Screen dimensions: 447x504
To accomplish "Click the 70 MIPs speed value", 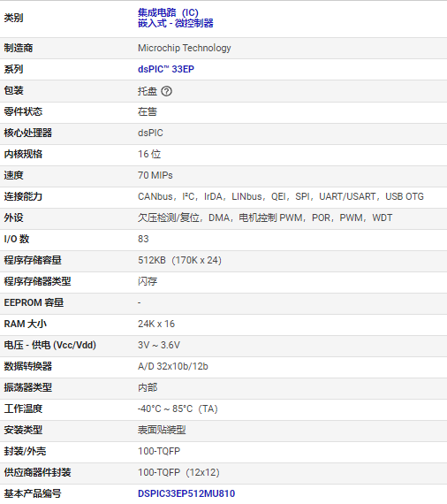I will coord(155,175).
